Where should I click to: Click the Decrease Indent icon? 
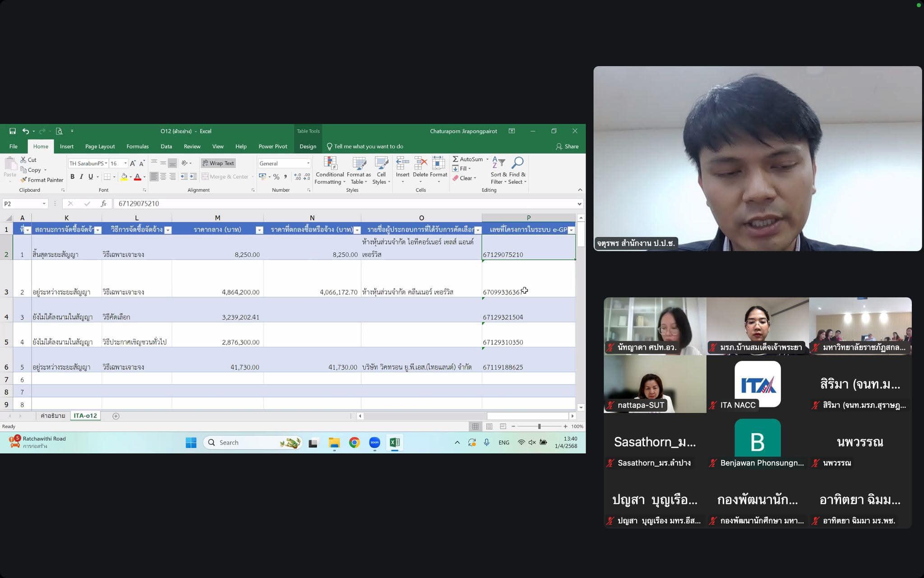click(x=184, y=177)
